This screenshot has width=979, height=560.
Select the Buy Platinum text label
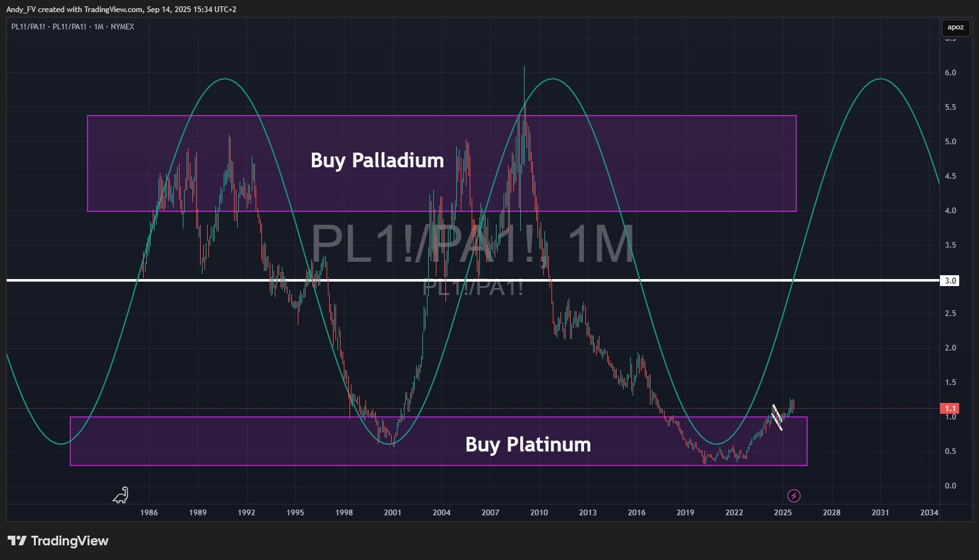(528, 444)
